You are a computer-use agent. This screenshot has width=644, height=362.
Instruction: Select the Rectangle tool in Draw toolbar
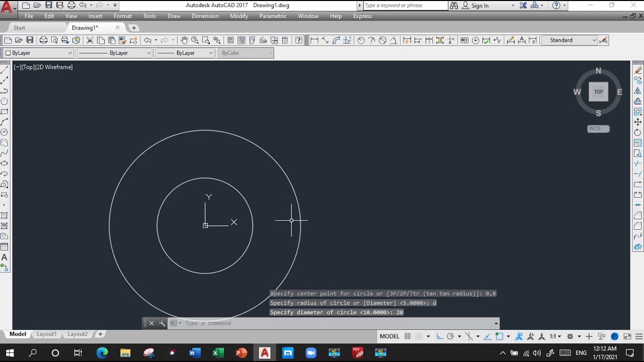(5, 112)
